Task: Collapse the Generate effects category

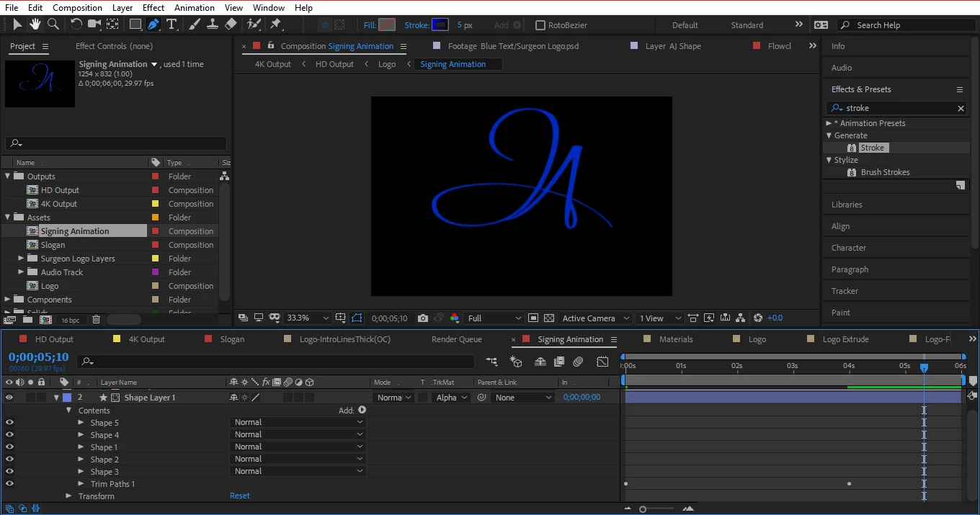Action: [829, 135]
